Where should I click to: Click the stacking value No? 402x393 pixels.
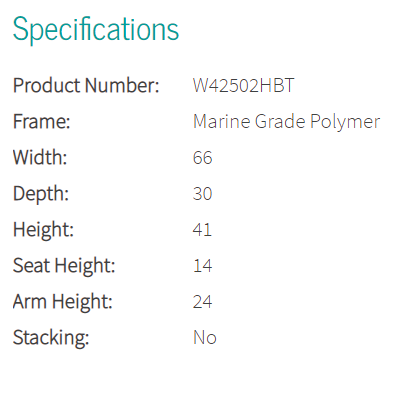pyautogui.click(x=205, y=338)
